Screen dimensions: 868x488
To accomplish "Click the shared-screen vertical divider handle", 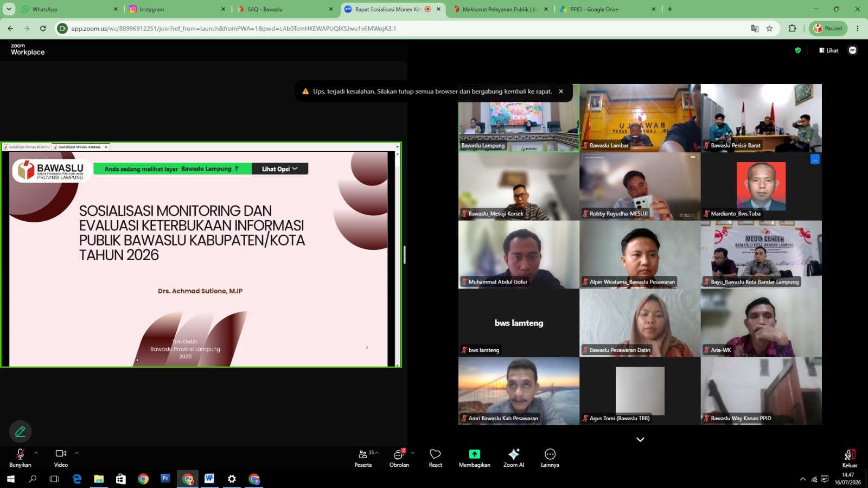I will pyautogui.click(x=404, y=254).
